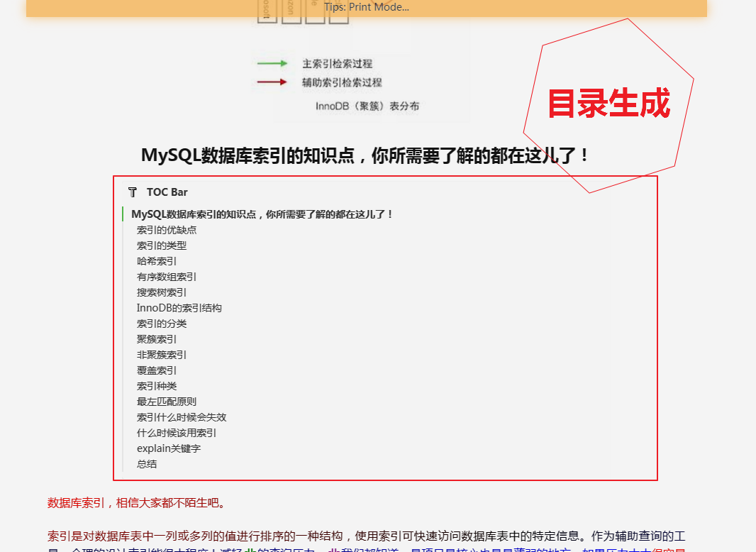Screen dimensions: 756x552
Task: Jump to the 总结 section
Action: pyautogui.click(x=147, y=464)
